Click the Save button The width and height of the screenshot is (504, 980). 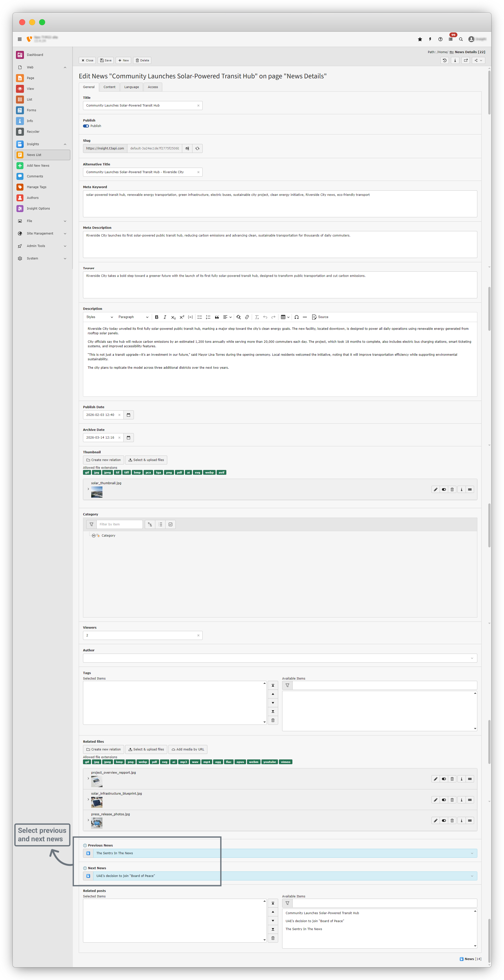(106, 60)
